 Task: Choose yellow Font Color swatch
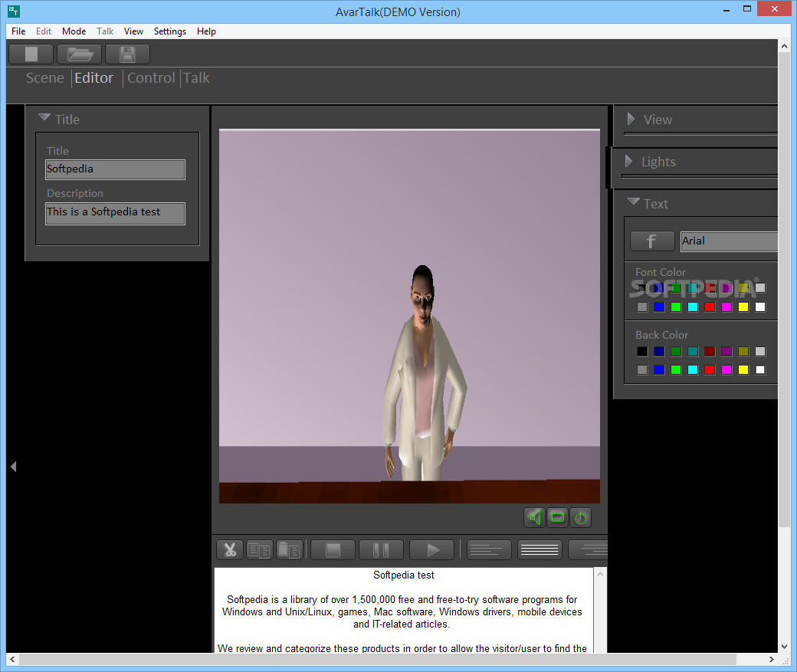(743, 306)
